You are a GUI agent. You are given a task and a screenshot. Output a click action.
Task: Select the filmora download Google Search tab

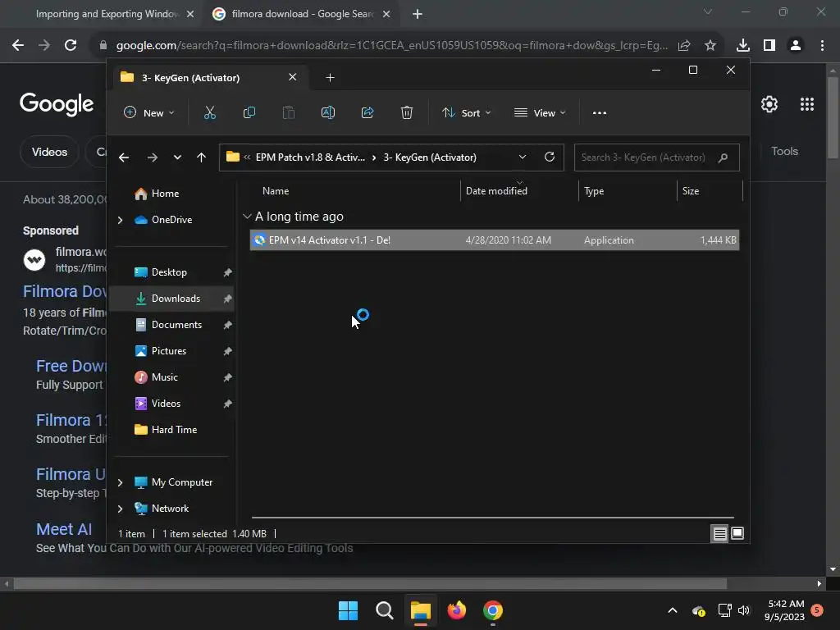click(302, 14)
